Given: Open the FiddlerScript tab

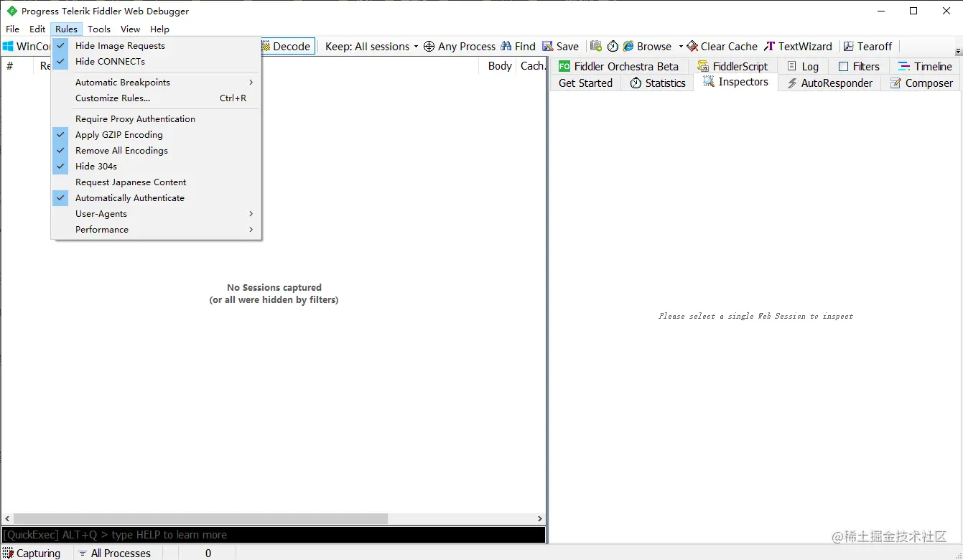Looking at the screenshot, I should click(x=732, y=67).
